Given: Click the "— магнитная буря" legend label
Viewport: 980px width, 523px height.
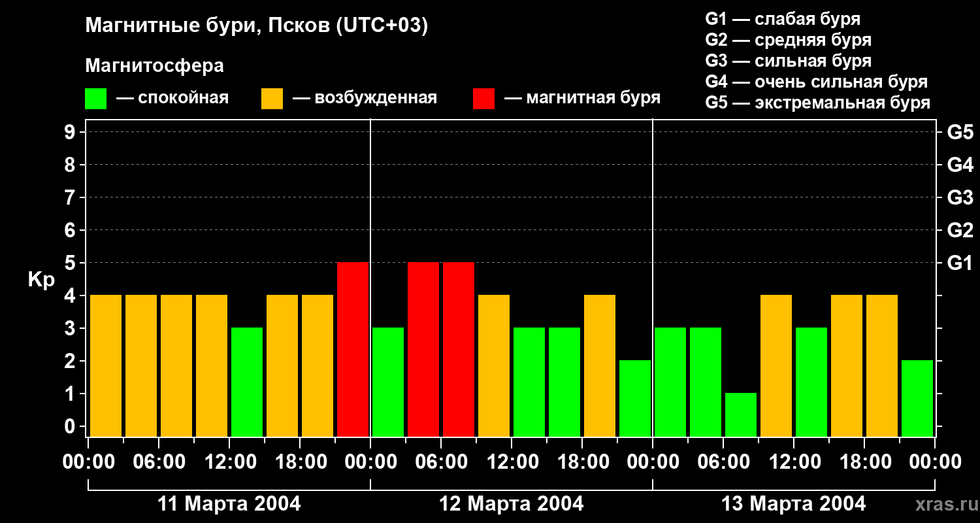Looking at the screenshot, I should [583, 98].
